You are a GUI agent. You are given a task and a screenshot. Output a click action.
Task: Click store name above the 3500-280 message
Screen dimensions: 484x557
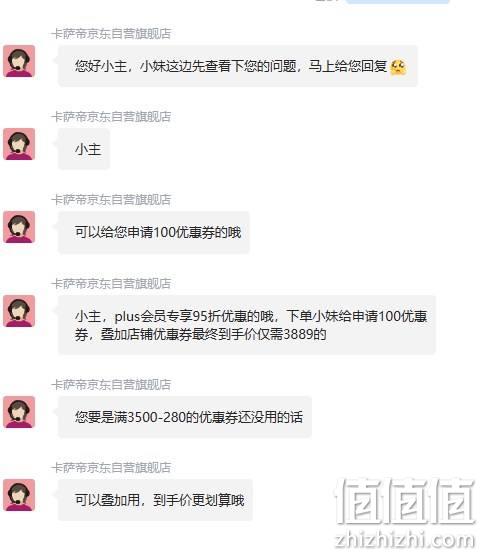click(111, 384)
